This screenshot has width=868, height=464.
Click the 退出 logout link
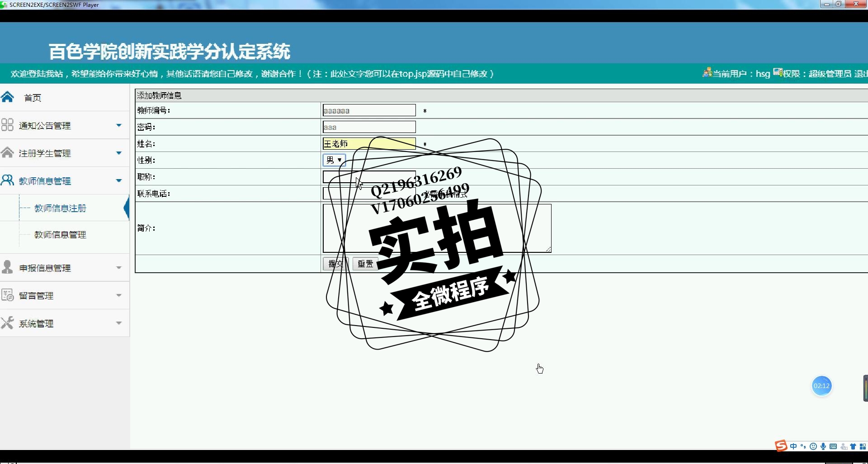click(861, 74)
